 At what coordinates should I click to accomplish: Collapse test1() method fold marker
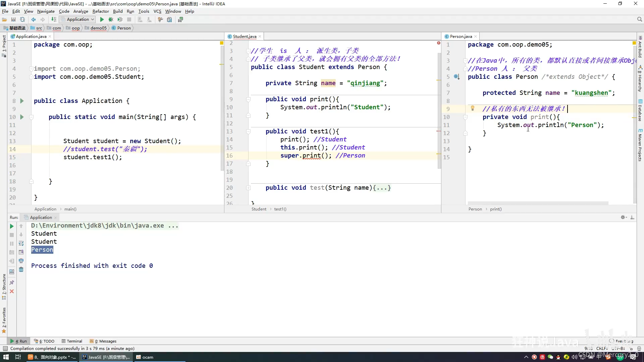pos(248,131)
